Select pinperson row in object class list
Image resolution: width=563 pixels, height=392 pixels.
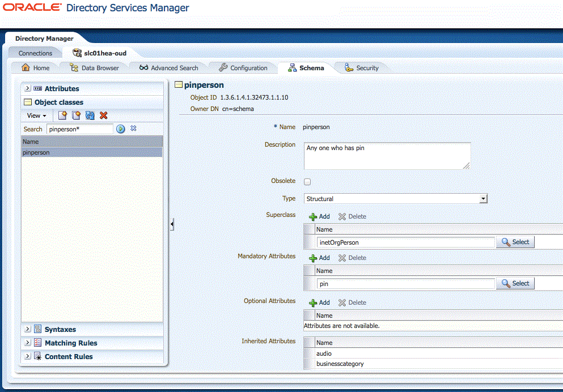(92, 152)
